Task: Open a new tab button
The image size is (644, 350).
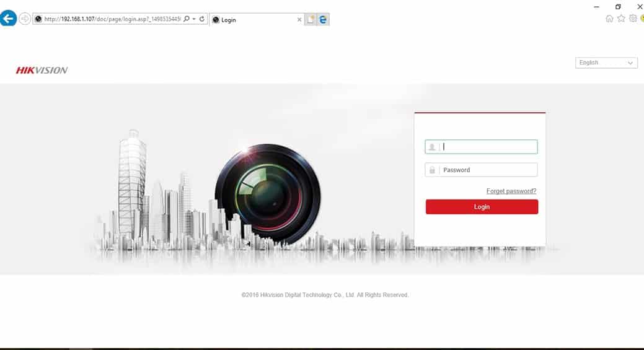Action: coord(311,19)
